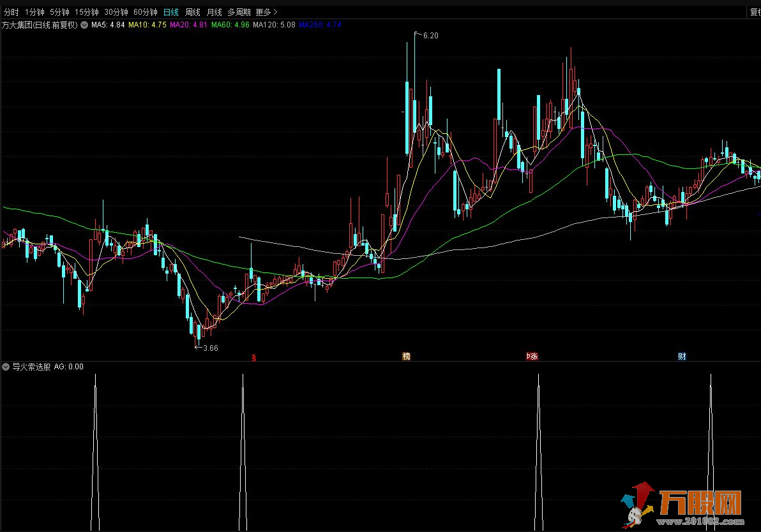Click the AG: 0.00 indicator value

pos(68,367)
